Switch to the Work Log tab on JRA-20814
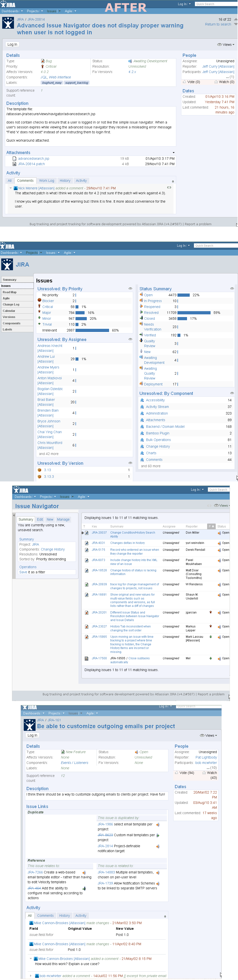238x980 pixels. click(x=47, y=181)
